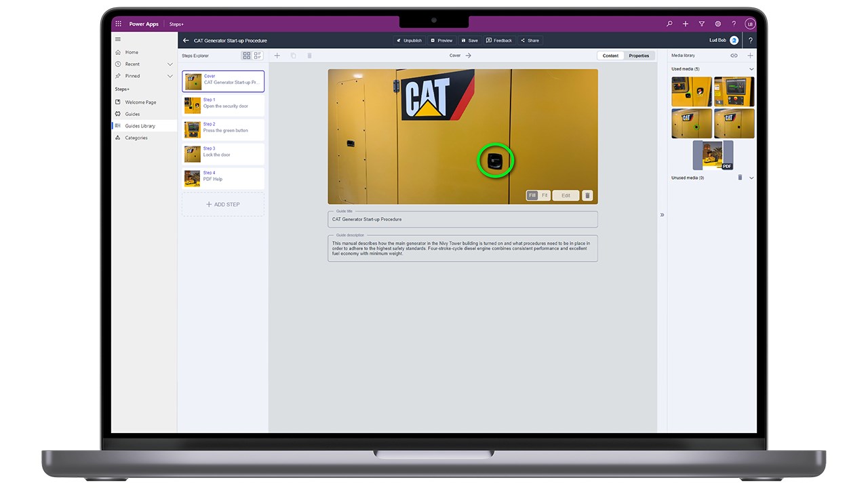Select Step 4 PDF Help
The height and width of the screenshot is (488, 868).
(x=223, y=178)
